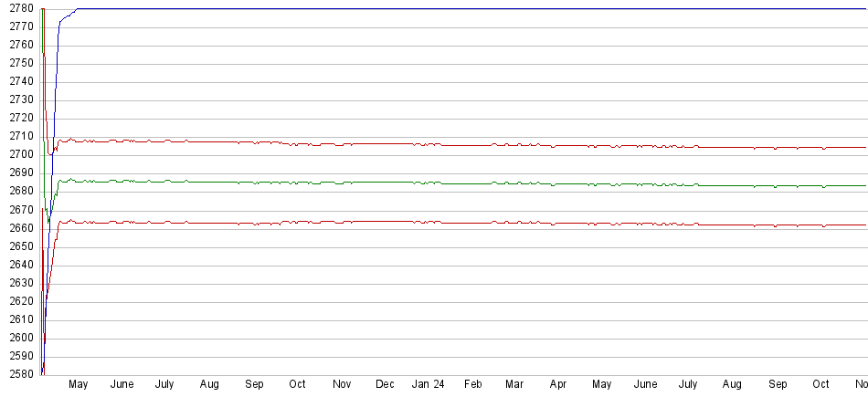The height and width of the screenshot is (397, 868).
Task: Click the 2660 y-axis value label
Action: click(20, 228)
